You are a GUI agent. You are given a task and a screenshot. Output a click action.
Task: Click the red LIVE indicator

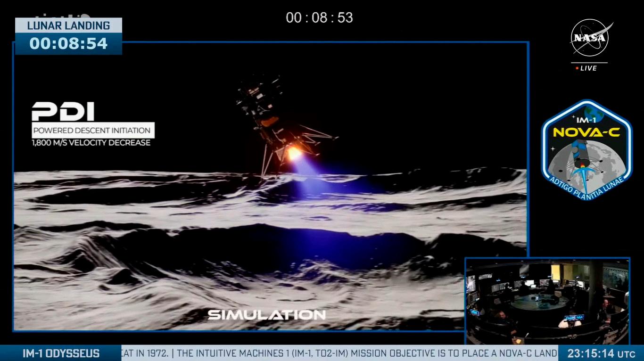pyautogui.click(x=586, y=68)
